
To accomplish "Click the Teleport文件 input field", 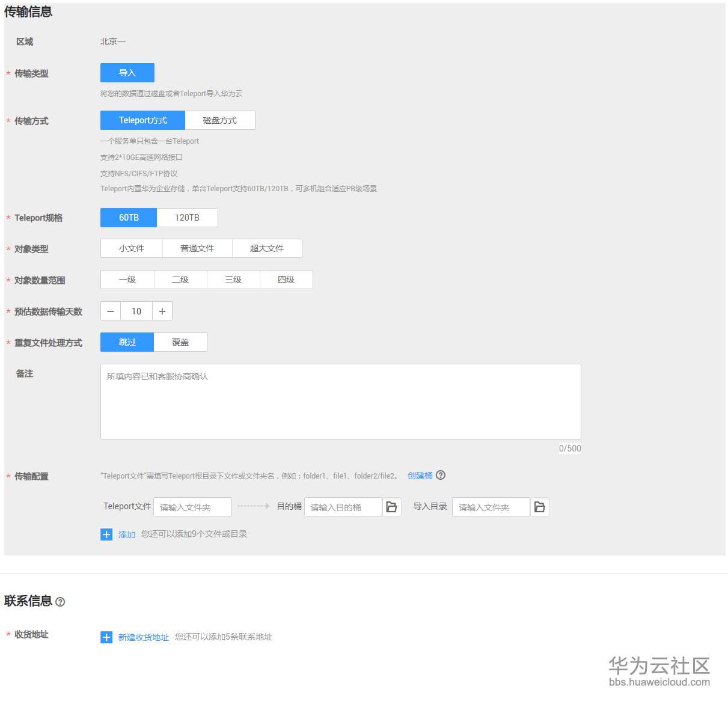I will [192, 507].
